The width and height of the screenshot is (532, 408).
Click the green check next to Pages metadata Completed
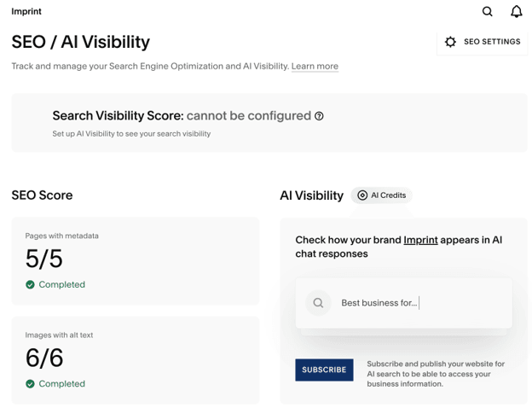pyautogui.click(x=30, y=284)
